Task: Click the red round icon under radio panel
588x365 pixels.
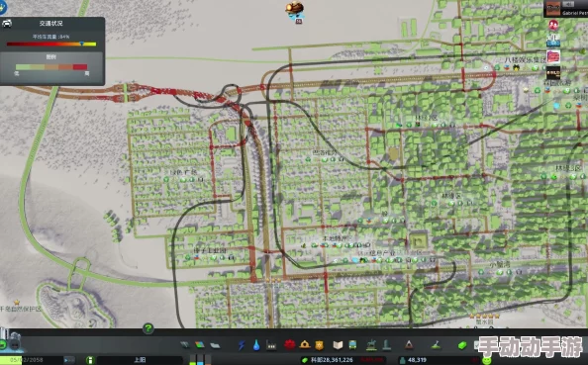Action: (x=553, y=25)
